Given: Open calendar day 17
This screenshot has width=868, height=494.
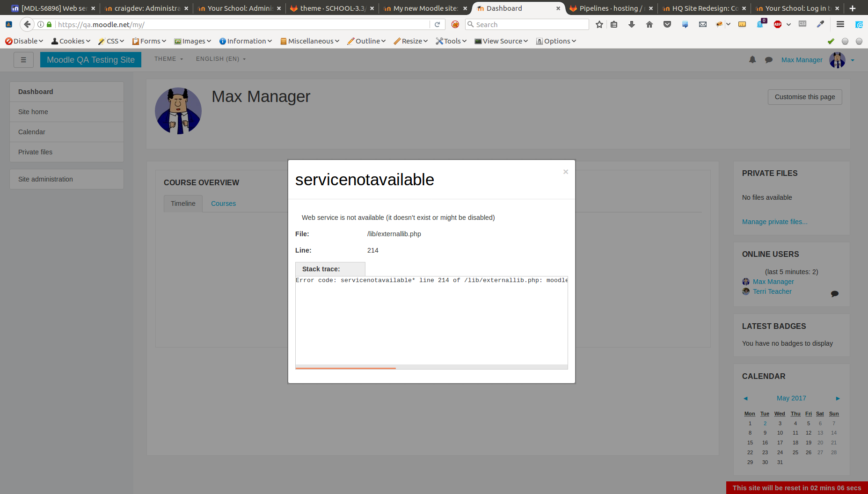Looking at the screenshot, I should point(780,443).
